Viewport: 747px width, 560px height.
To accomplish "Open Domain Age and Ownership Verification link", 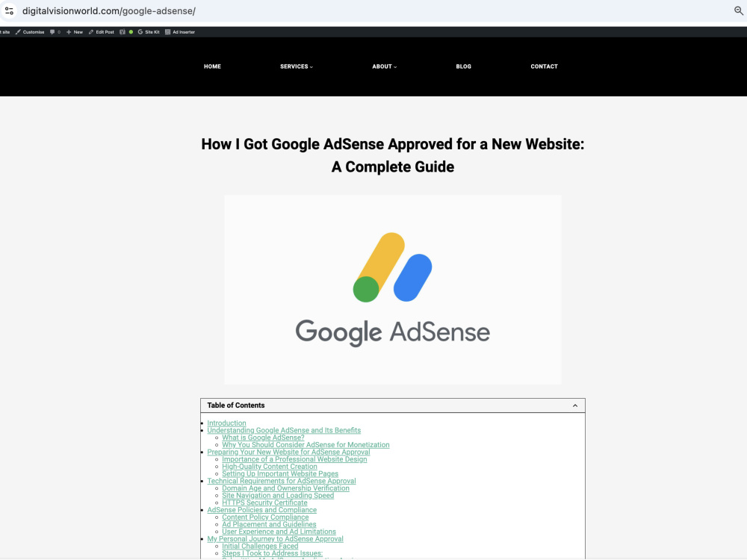I will [285, 488].
